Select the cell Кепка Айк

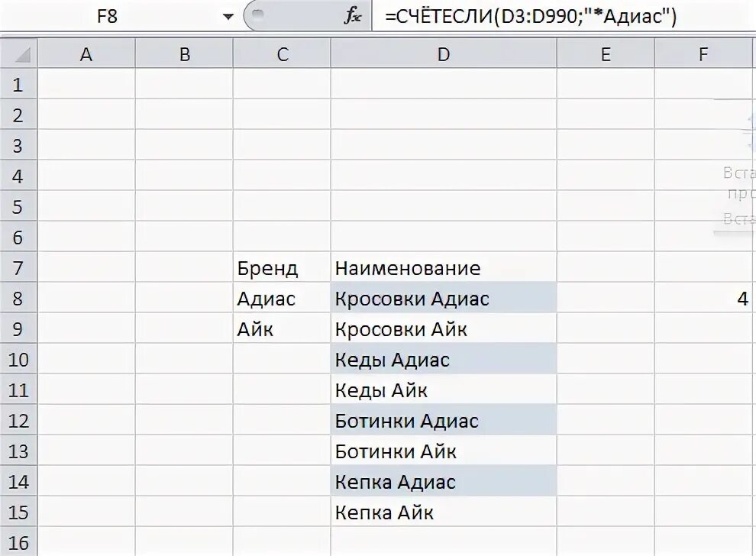(444, 512)
